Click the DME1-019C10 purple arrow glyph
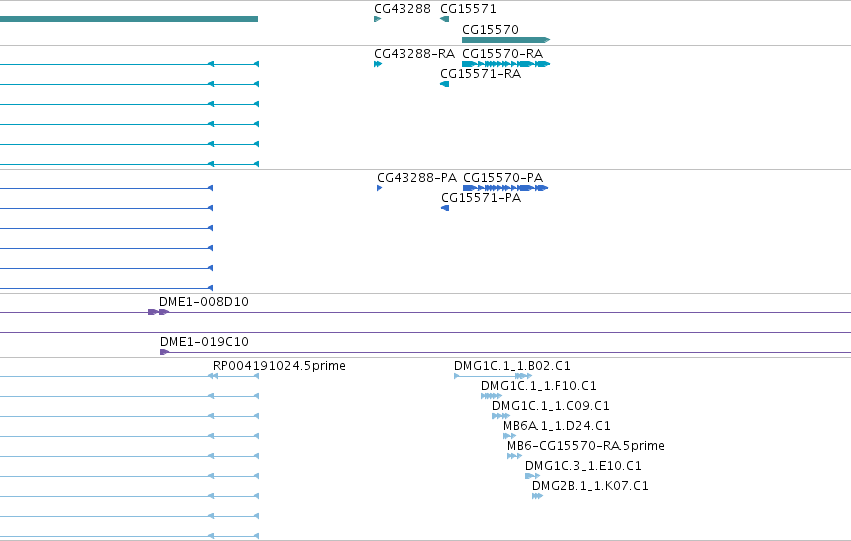This screenshot has width=851, height=541. [164, 352]
